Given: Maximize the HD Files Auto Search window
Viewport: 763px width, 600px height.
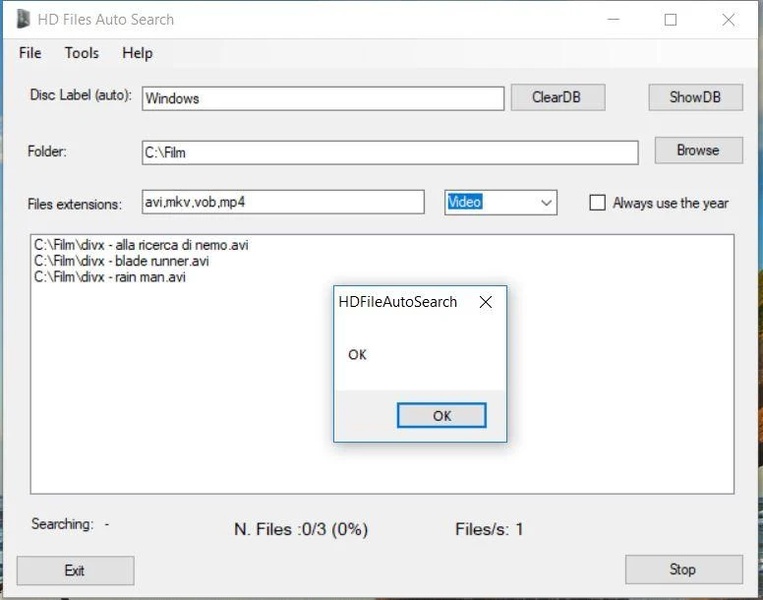Looking at the screenshot, I should [x=671, y=19].
